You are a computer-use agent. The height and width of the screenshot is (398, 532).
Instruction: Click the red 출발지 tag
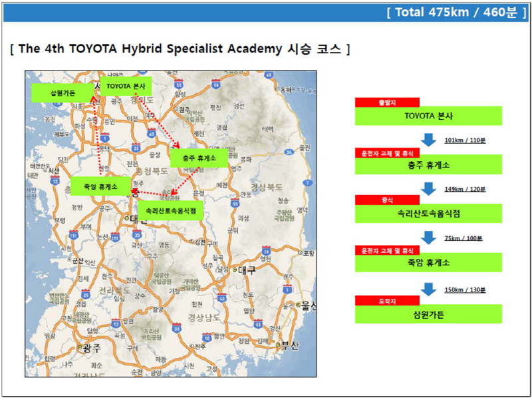click(x=387, y=102)
